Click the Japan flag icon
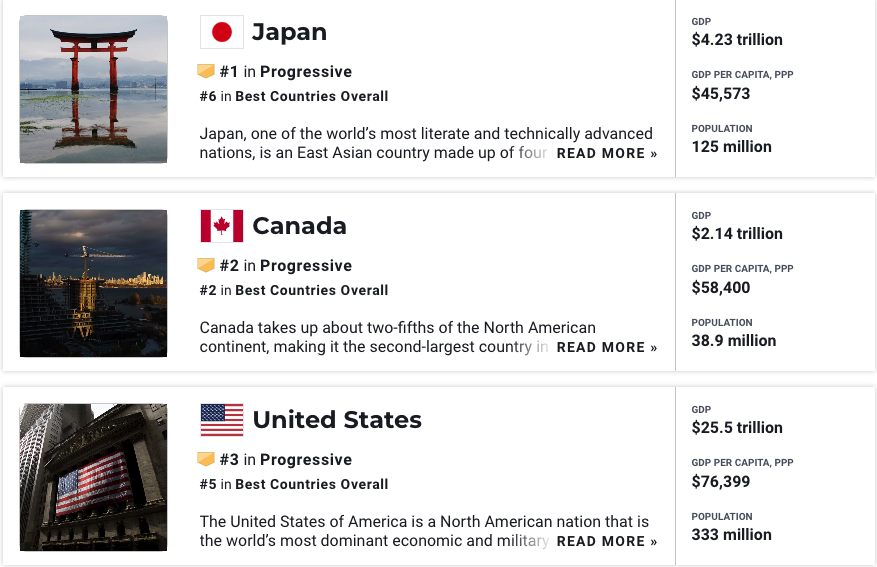 pos(221,32)
